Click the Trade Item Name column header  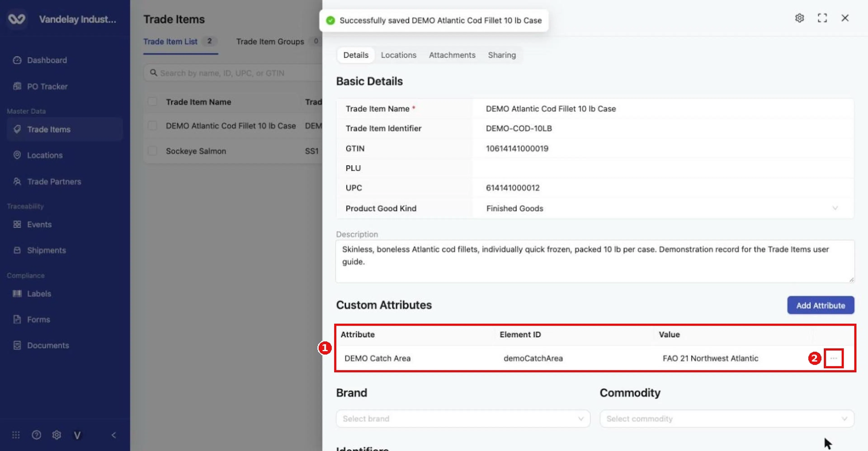198,102
